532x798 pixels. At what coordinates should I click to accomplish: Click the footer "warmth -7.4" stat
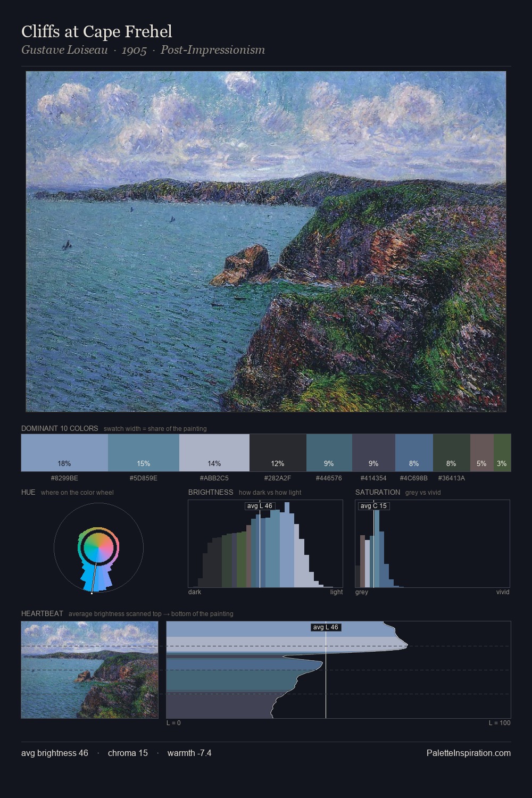pyautogui.click(x=189, y=753)
